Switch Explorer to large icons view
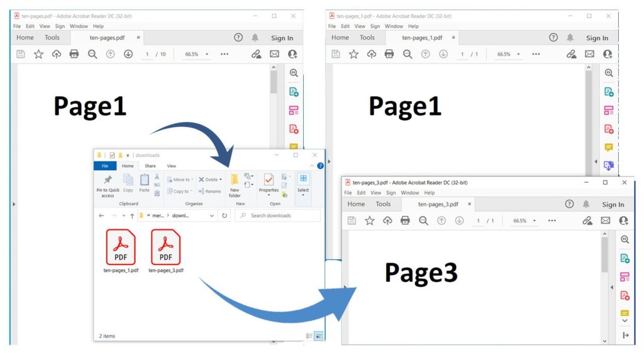 pos(319,336)
